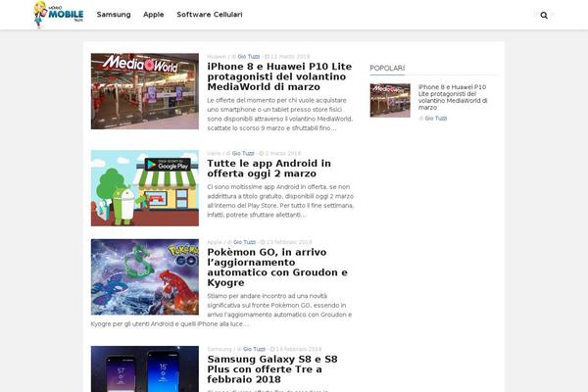Select the POPOLARI sidebar heading
This screenshot has width=588, height=392.
(x=387, y=68)
